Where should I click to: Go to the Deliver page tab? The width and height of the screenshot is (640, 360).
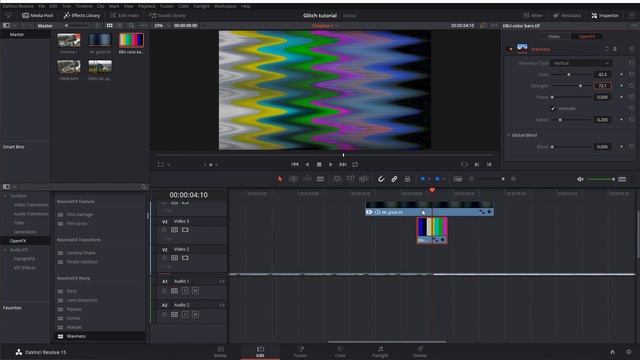(x=420, y=352)
